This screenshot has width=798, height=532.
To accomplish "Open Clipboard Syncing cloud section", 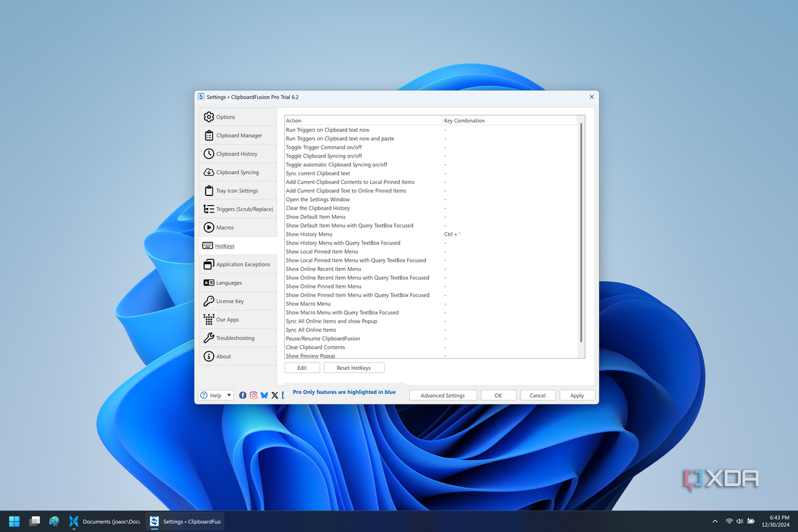I will (x=238, y=172).
